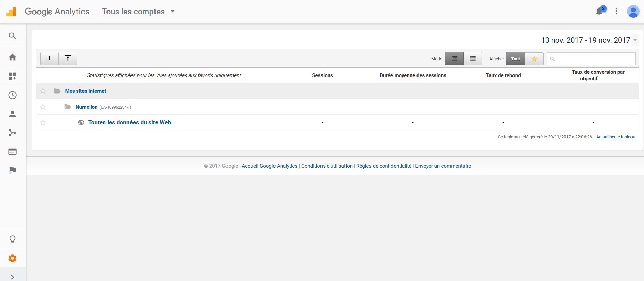
Task: Open Customization dashboards icon in sidebar
Action: [13, 76]
